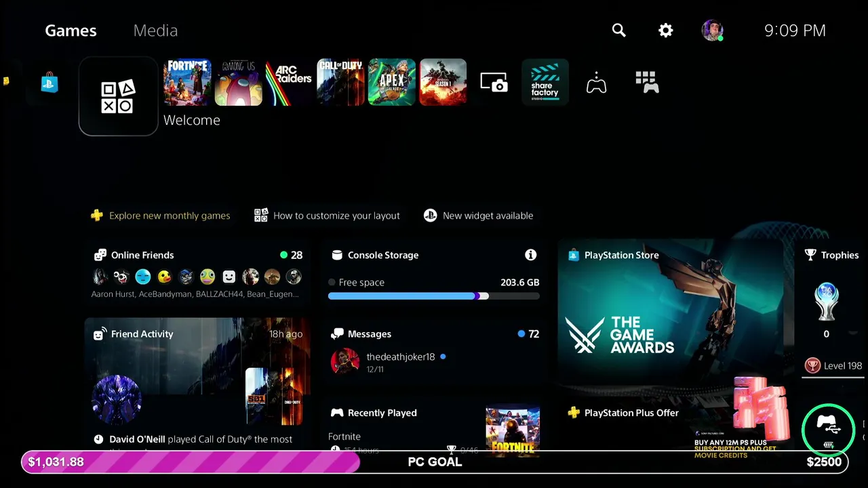Open the Game Library grid icon
This screenshot has width=868, height=488.
coord(648,83)
